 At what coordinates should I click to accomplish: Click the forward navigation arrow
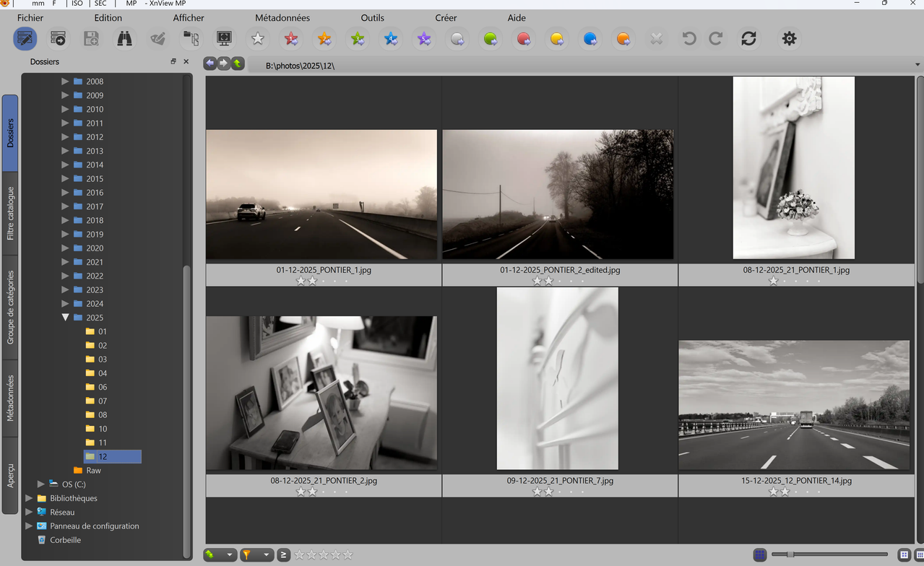pos(224,64)
